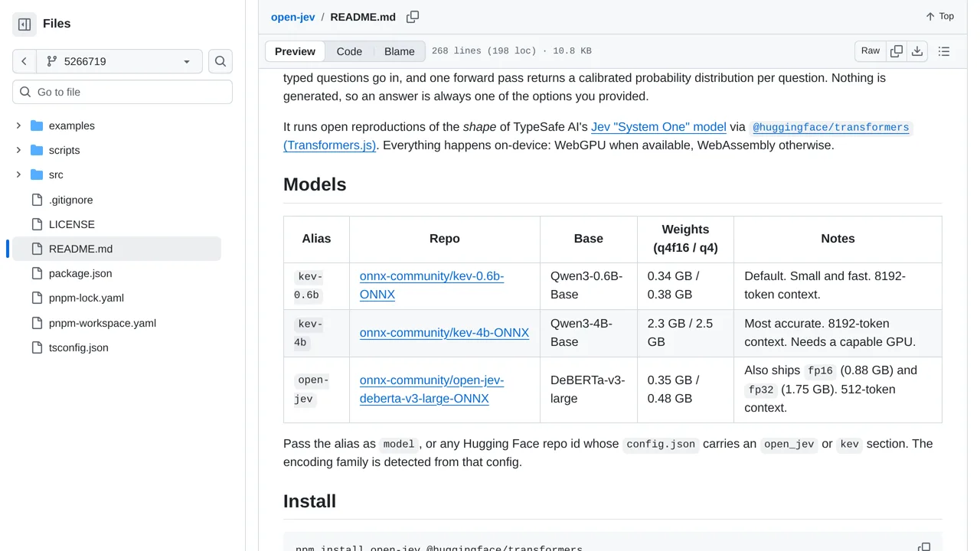980x551 pixels.
Task: Switch to the Blame tab
Action: click(400, 51)
